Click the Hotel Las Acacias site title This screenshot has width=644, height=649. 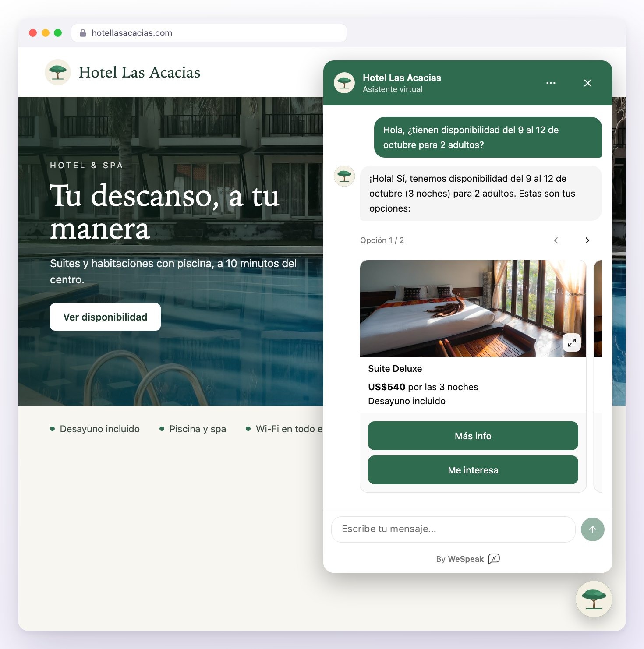pyautogui.click(x=139, y=72)
